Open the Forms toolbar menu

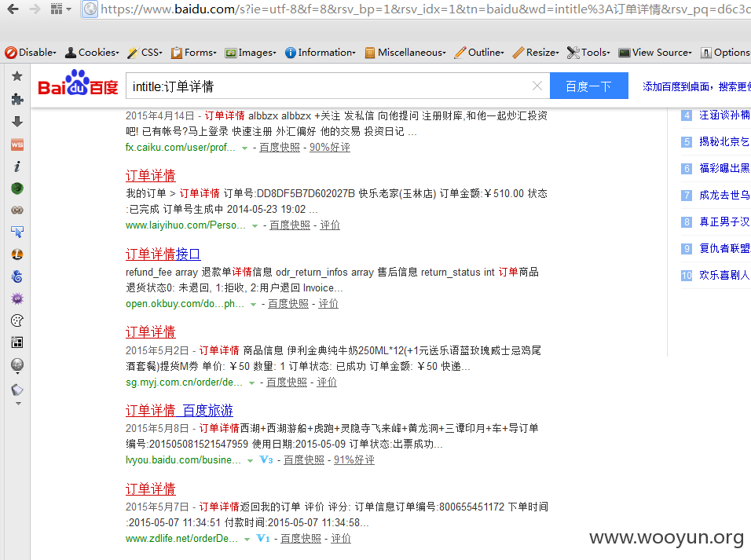[x=194, y=52]
